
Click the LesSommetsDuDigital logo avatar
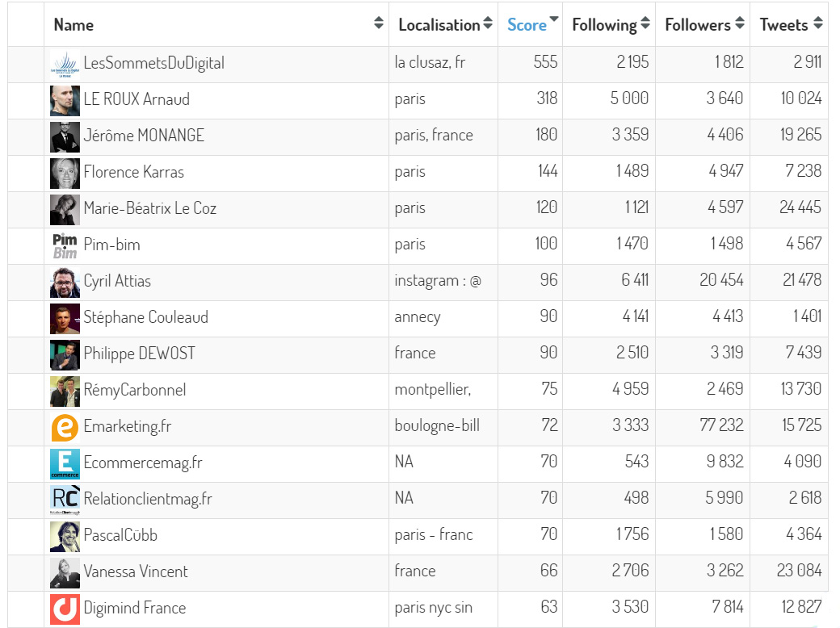(65, 64)
